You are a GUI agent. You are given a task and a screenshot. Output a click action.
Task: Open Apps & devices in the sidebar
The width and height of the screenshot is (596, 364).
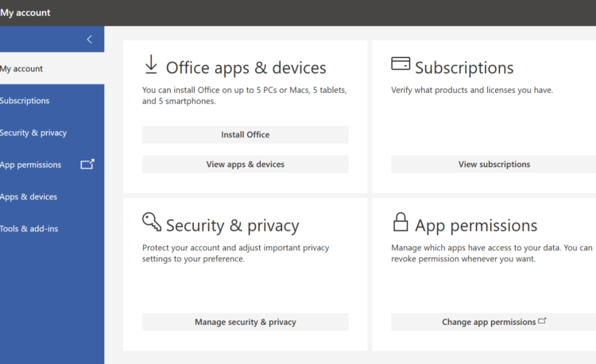click(x=52, y=196)
